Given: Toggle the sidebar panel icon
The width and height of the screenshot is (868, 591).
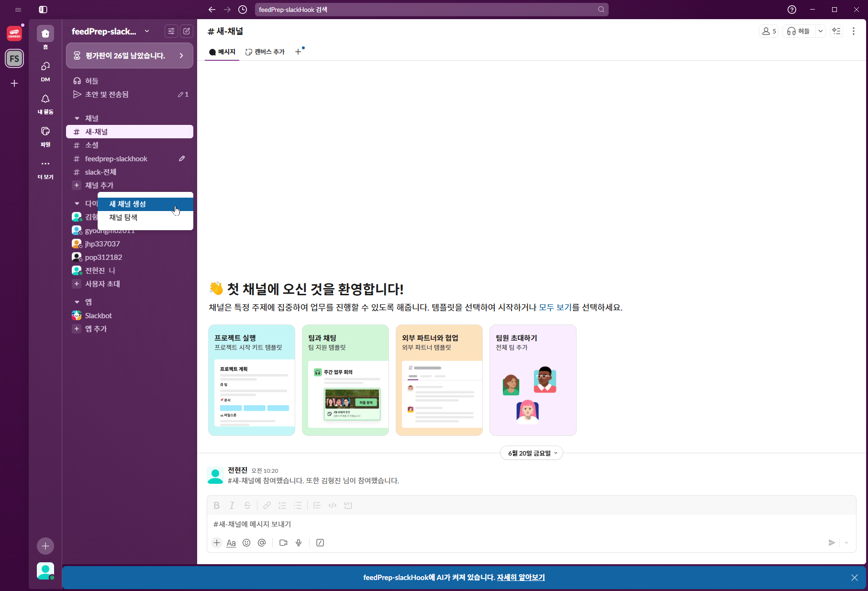Looking at the screenshot, I should pyautogui.click(x=43, y=10).
